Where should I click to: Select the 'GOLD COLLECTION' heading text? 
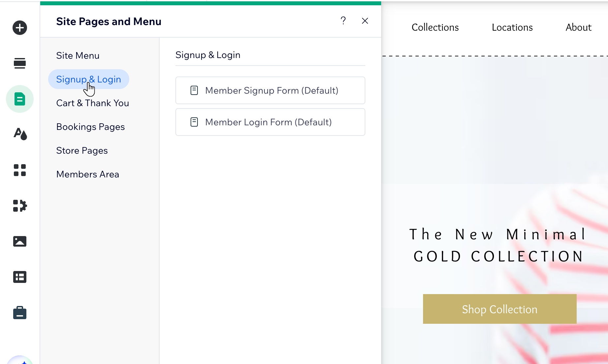click(x=499, y=257)
